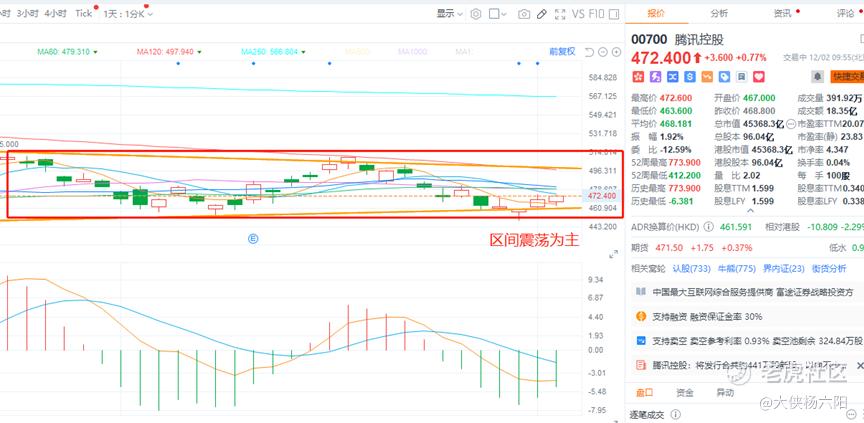Switch to the 评论 comments tab
864x423 pixels.
coord(845,13)
